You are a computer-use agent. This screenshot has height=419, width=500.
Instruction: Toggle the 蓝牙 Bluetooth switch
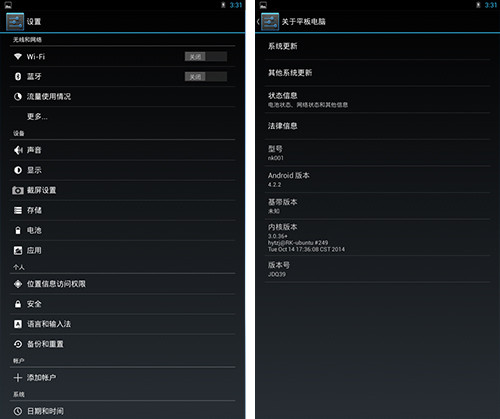tap(206, 77)
